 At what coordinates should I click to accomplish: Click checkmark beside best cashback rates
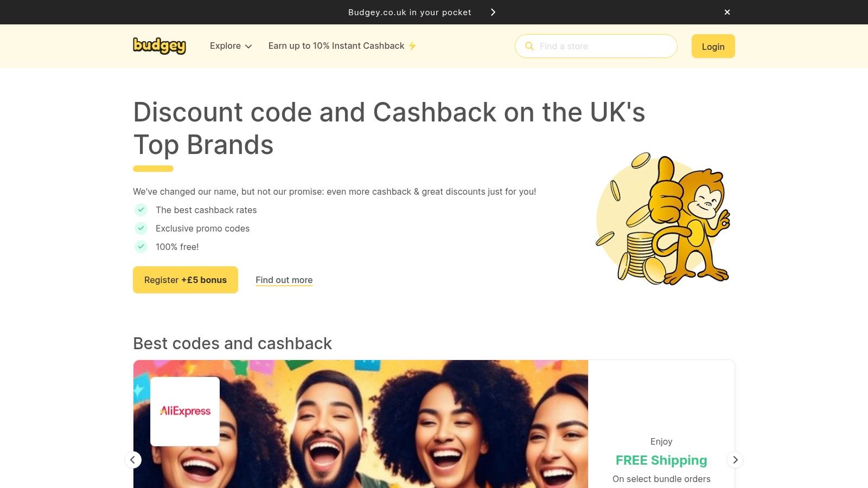pos(141,210)
